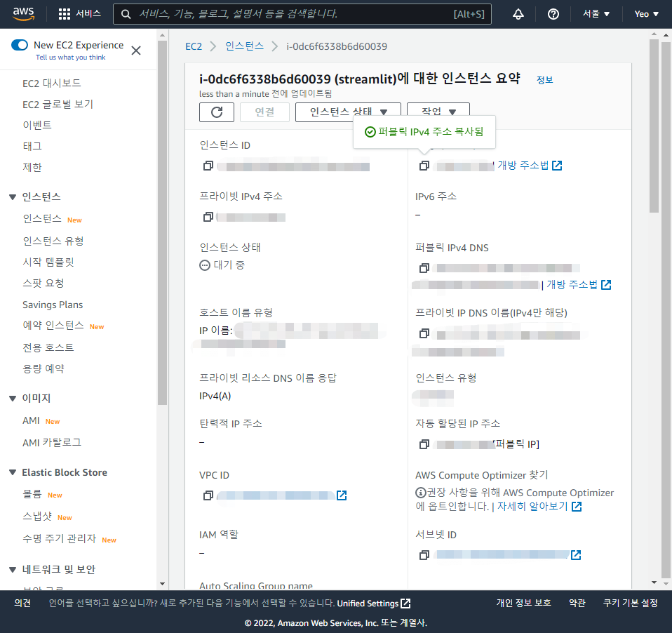Open 전용 호스트 in the sidebar
The height and width of the screenshot is (633, 672).
click(48, 347)
